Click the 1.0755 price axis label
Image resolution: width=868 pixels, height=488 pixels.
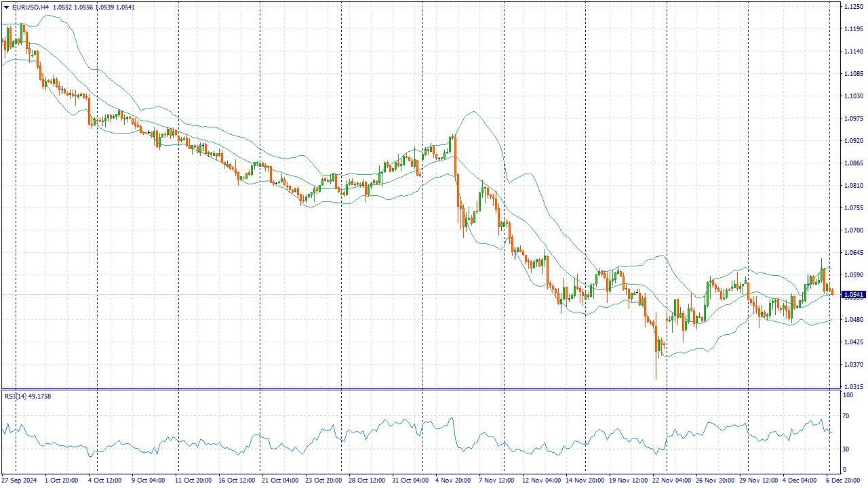[x=853, y=208]
